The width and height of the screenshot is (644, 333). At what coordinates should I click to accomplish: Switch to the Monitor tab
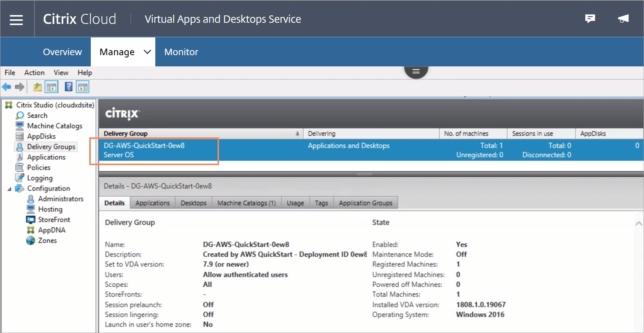181,52
